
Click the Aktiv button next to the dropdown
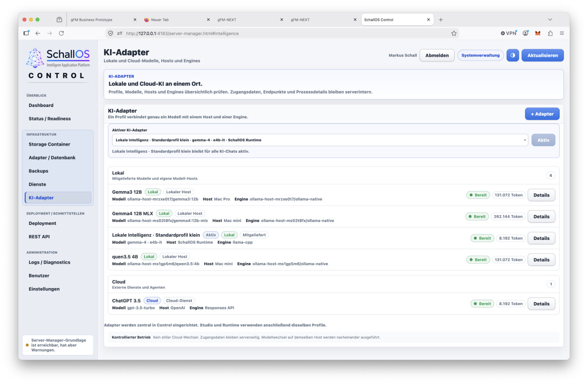pos(543,140)
